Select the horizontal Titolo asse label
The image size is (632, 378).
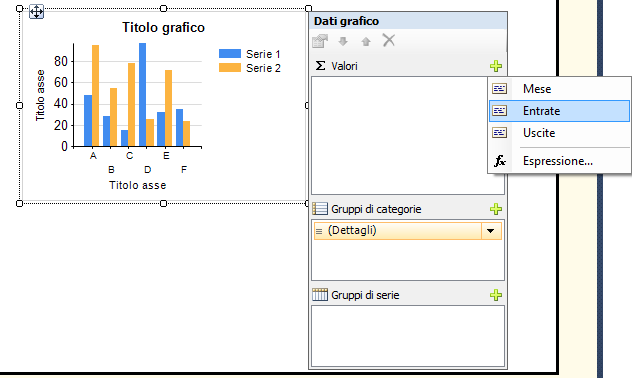(137, 185)
